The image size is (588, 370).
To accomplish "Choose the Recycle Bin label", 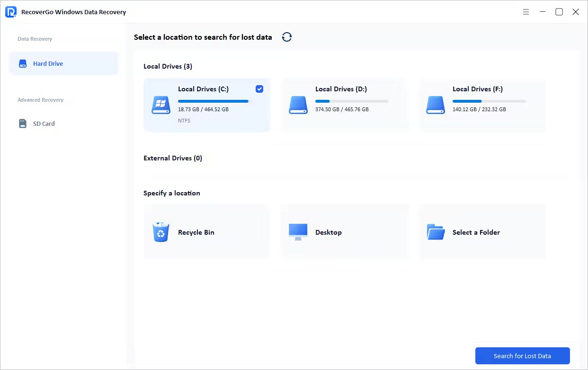I will pos(196,232).
